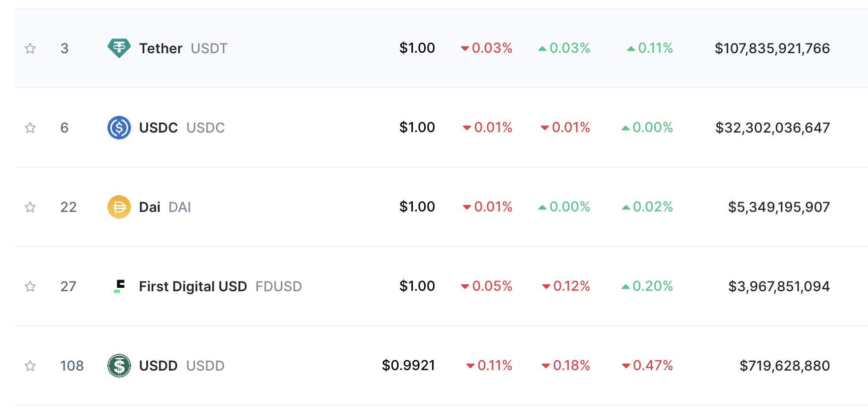868x413 pixels.
Task: Click the green up arrow beside Dai's 0.02%
Action: tap(627, 206)
